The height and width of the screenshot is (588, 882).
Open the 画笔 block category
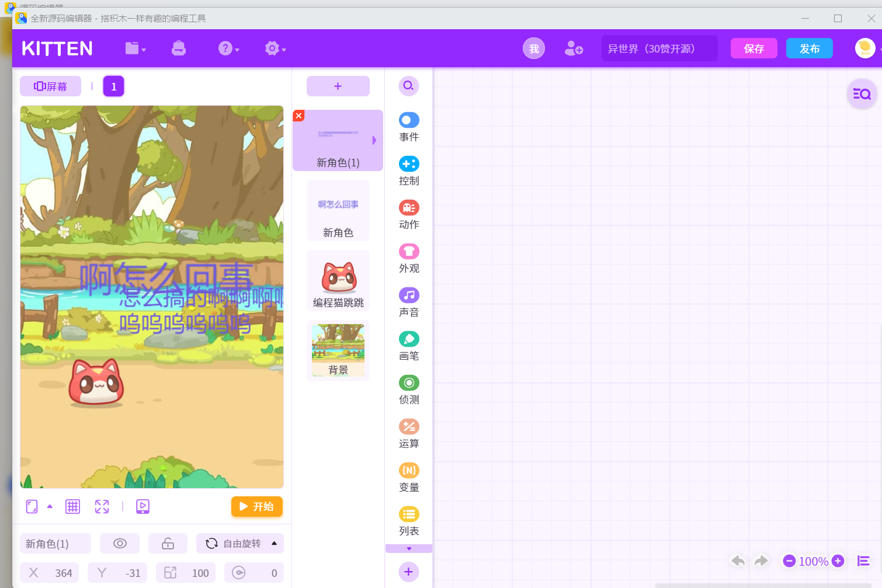click(409, 347)
